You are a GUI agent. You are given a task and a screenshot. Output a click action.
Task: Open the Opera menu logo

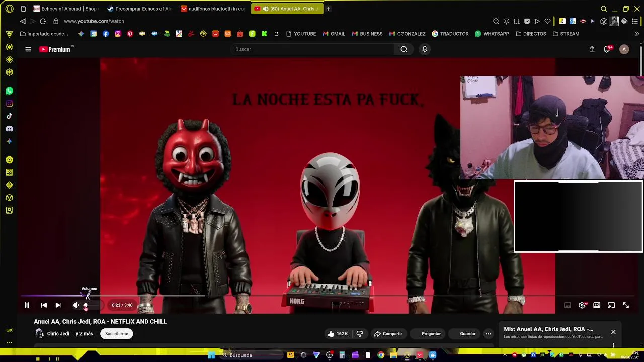(9, 9)
